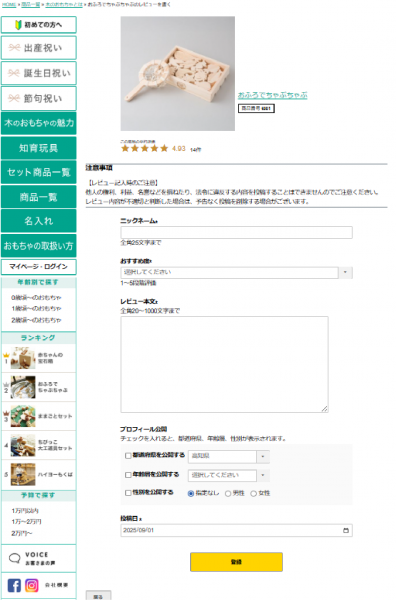Viewport: 396px width, 600px height.
Task: Open calendar picker in date field
Action: point(346,530)
